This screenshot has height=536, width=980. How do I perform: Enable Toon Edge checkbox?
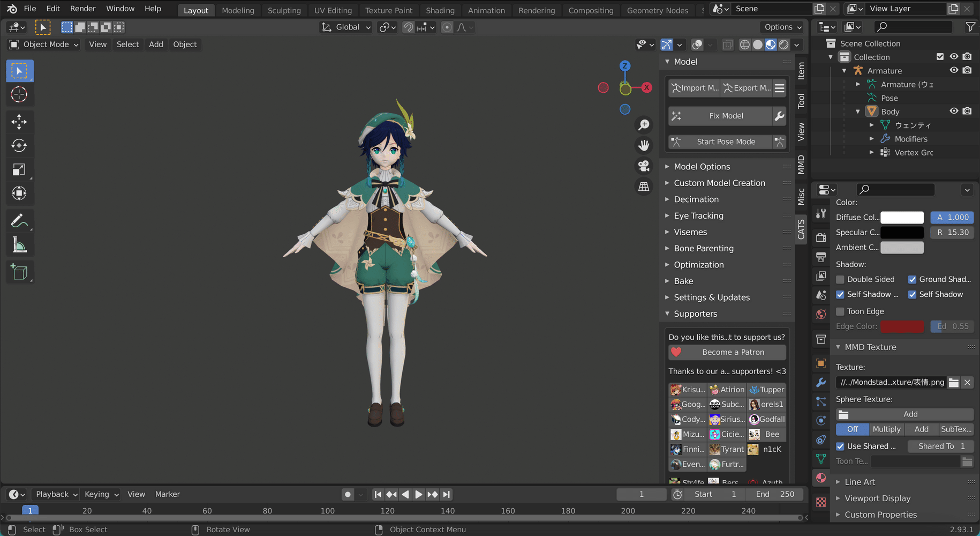pos(840,311)
